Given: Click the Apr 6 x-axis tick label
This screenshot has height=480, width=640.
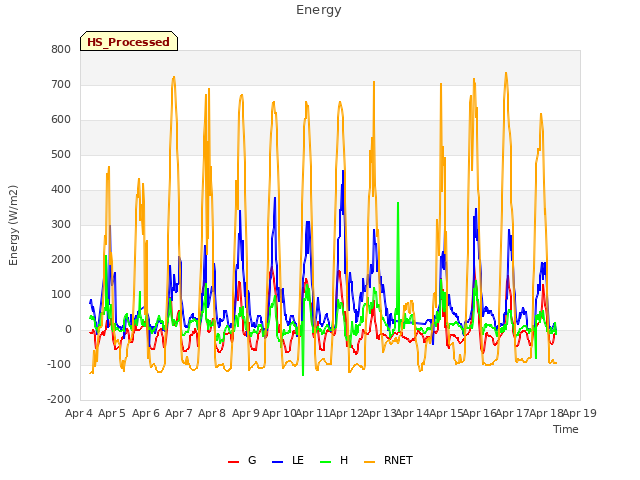Looking at the screenshot, I should pyautogui.click(x=146, y=413).
